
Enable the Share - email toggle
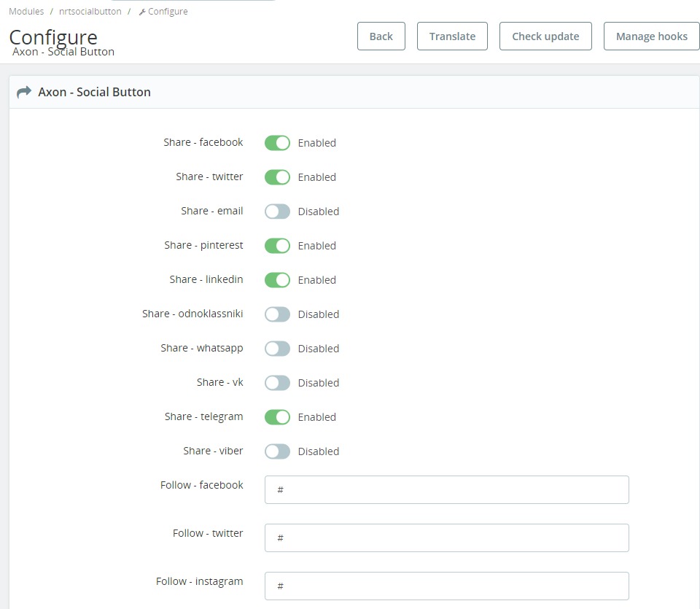[277, 212]
